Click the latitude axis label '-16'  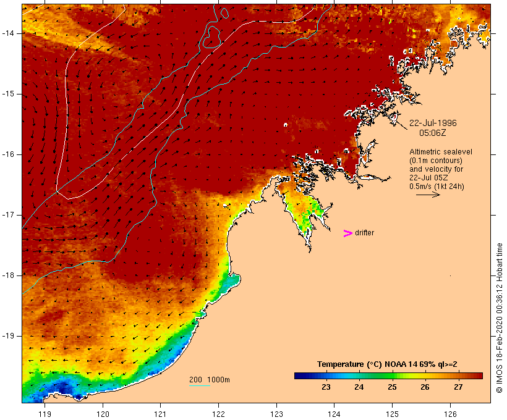pyautogui.click(x=8, y=154)
